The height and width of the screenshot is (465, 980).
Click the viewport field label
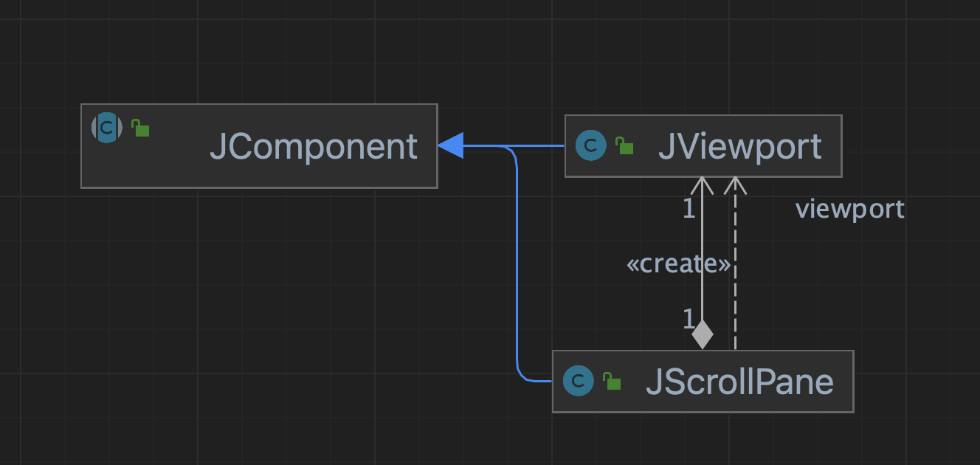tap(849, 210)
